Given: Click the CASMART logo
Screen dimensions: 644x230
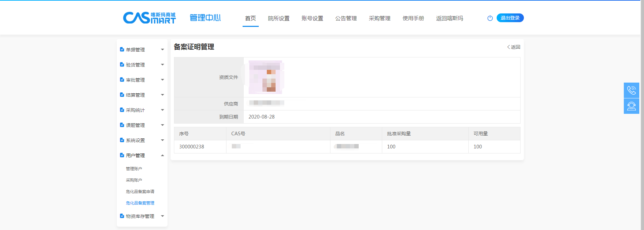Looking at the screenshot, I should pyautogui.click(x=149, y=18).
